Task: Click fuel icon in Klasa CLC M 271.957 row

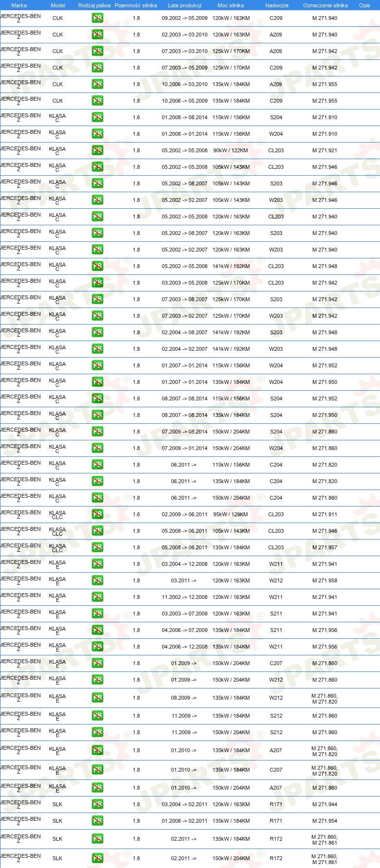Action: point(98,548)
